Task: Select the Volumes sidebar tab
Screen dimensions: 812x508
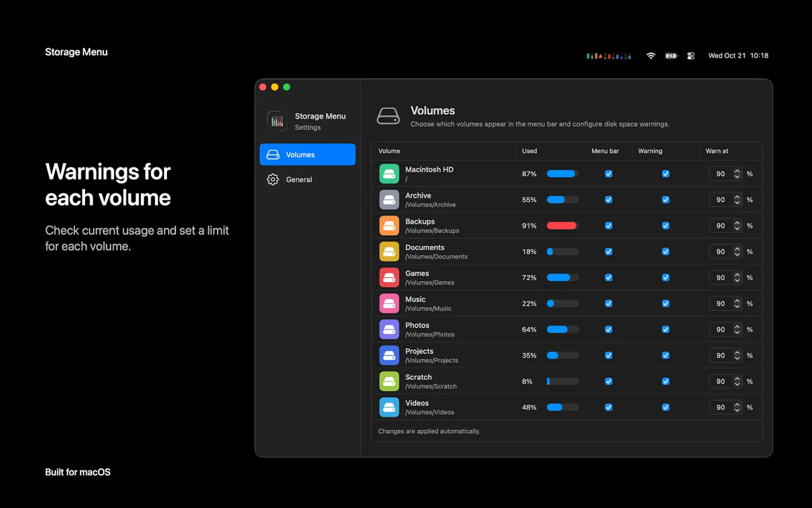Action: pos(308,154)
